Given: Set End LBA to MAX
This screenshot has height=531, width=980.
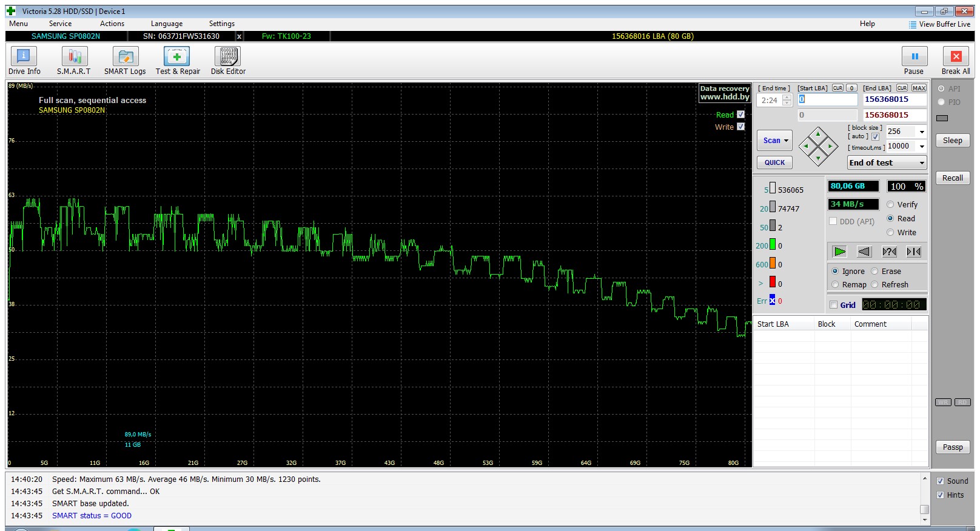Looking at the screenshot, I should 919,88.
